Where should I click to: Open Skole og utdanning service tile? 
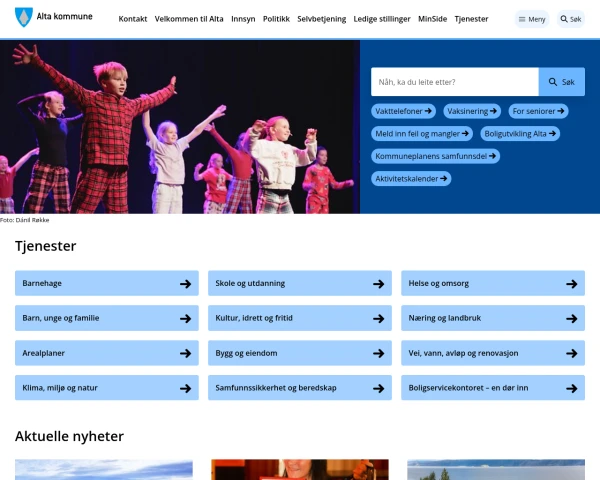[x=300, y=283]
